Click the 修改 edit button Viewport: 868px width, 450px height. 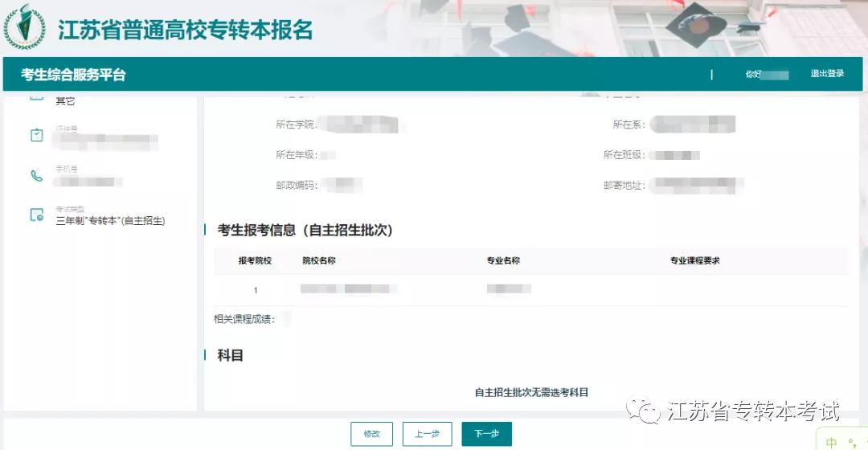pos(371,434)
